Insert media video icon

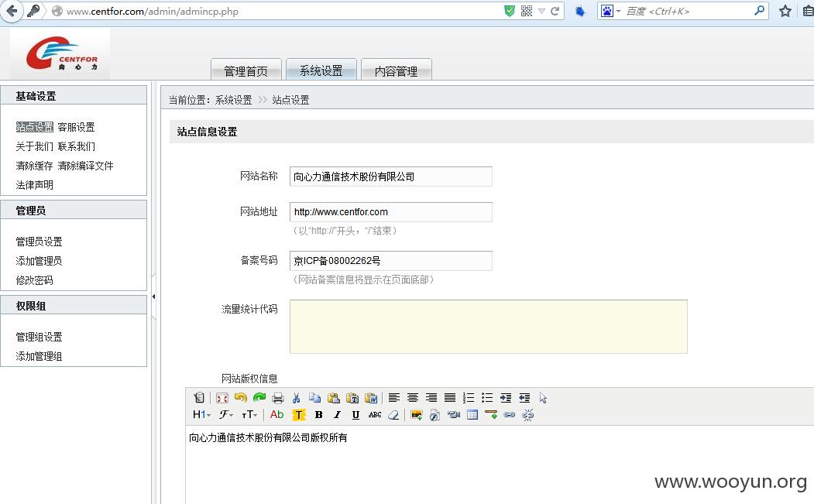(454, 415)
